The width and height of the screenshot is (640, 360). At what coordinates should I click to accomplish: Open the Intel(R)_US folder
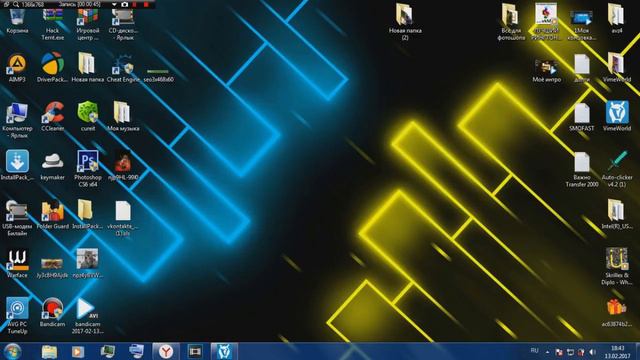617,214
